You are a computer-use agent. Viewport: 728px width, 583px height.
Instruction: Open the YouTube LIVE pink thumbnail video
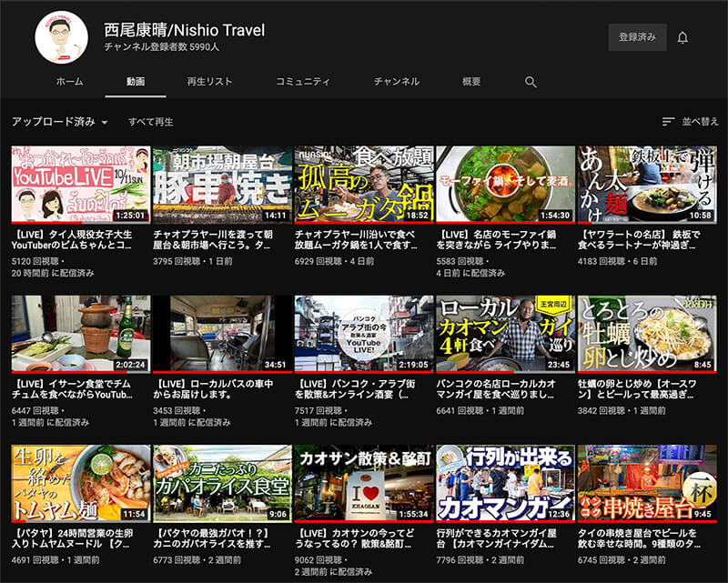[x=81, y=185]
